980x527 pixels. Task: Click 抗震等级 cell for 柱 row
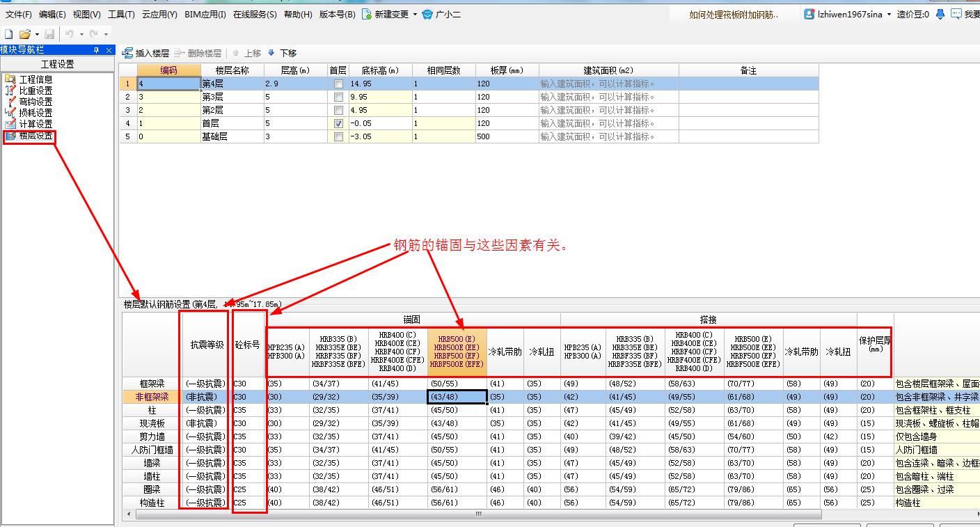(205, 410)
